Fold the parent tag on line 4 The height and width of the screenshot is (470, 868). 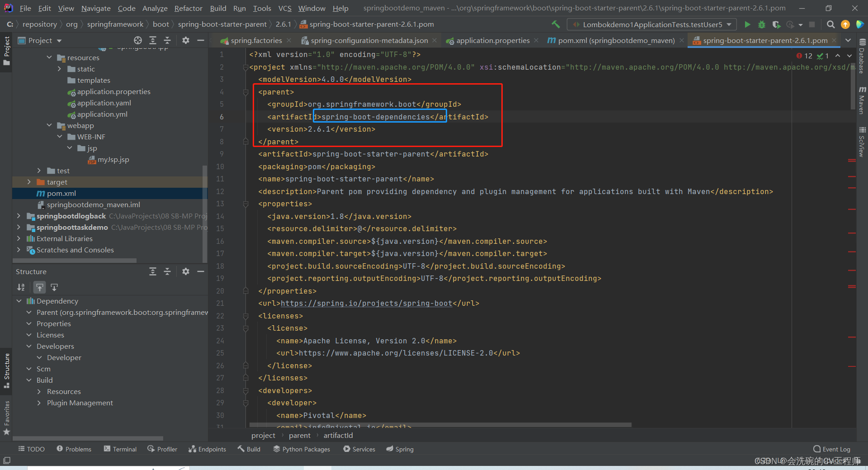click(245, 92)
